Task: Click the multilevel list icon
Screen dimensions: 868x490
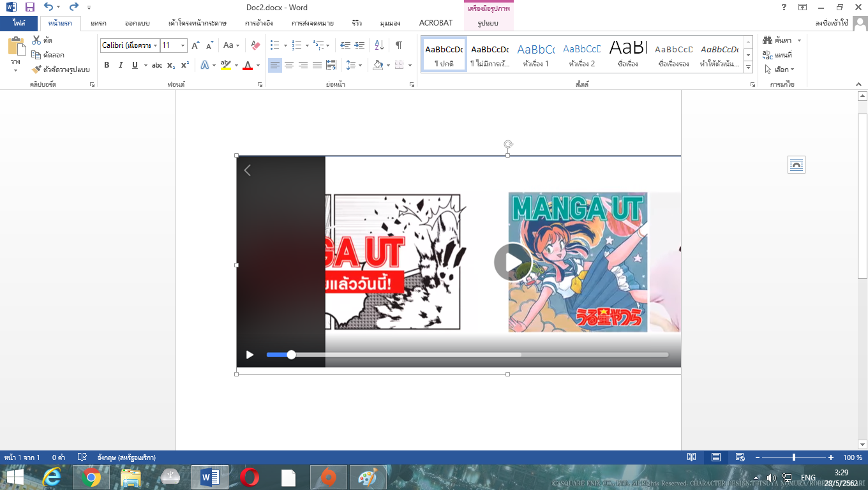Action: tap(318, 45)
